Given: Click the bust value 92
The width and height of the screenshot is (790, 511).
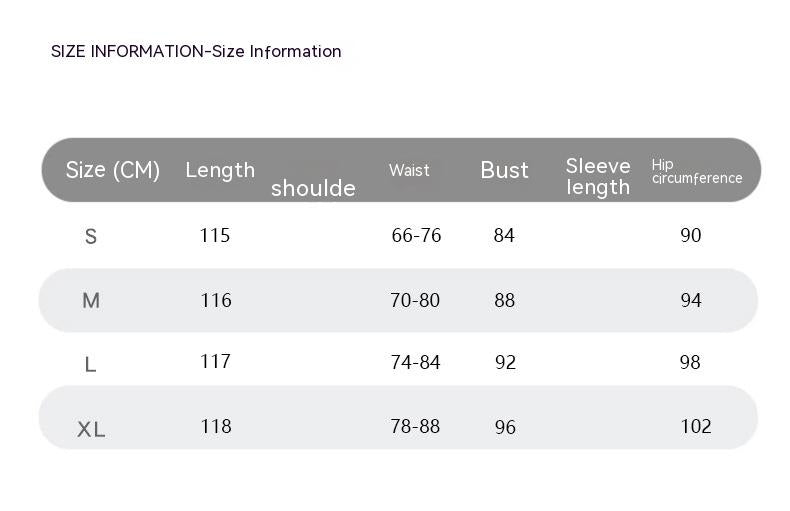Looking at the screenshot, I should tap(505, 362).
